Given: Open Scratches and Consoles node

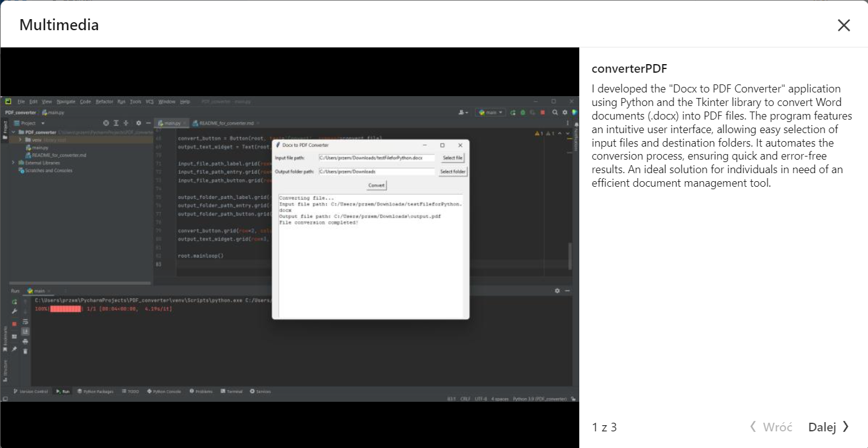Looking at the screenshot, I should 45,171.
